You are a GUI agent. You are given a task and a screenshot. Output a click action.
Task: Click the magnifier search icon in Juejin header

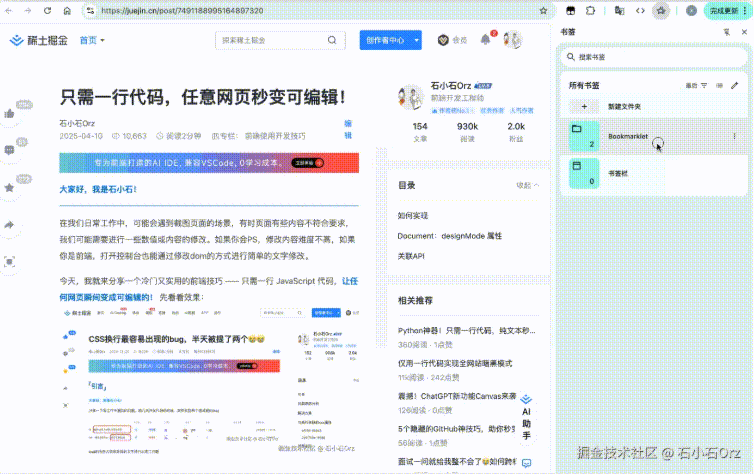[x=332, y=40]
